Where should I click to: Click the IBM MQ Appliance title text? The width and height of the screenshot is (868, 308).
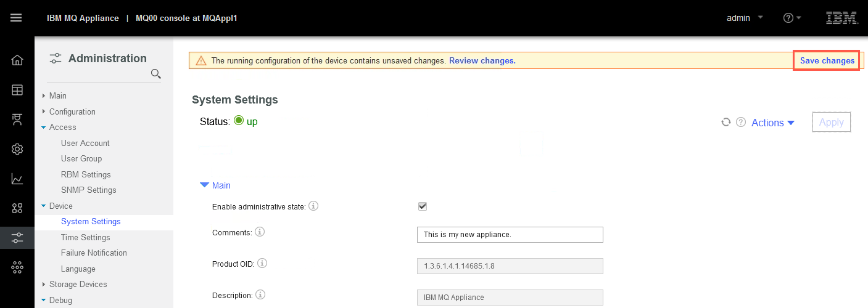click(x=83, y=18)
